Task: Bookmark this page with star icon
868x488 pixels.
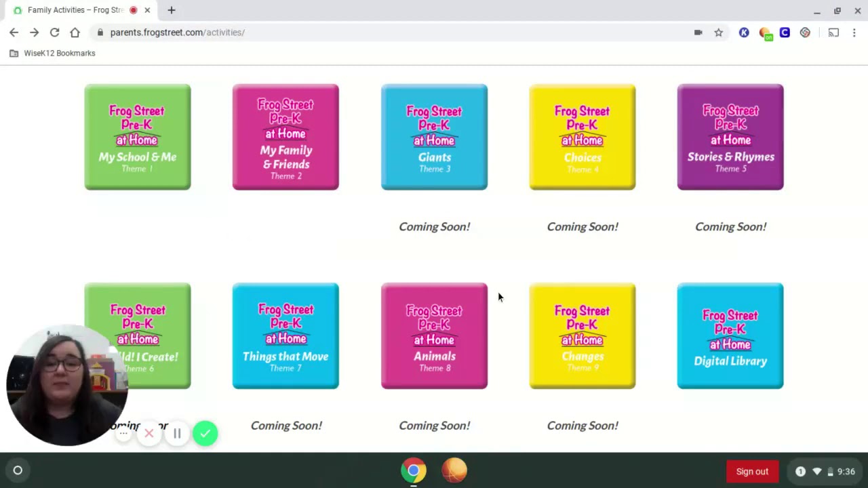Action: (x=718, y=33)
